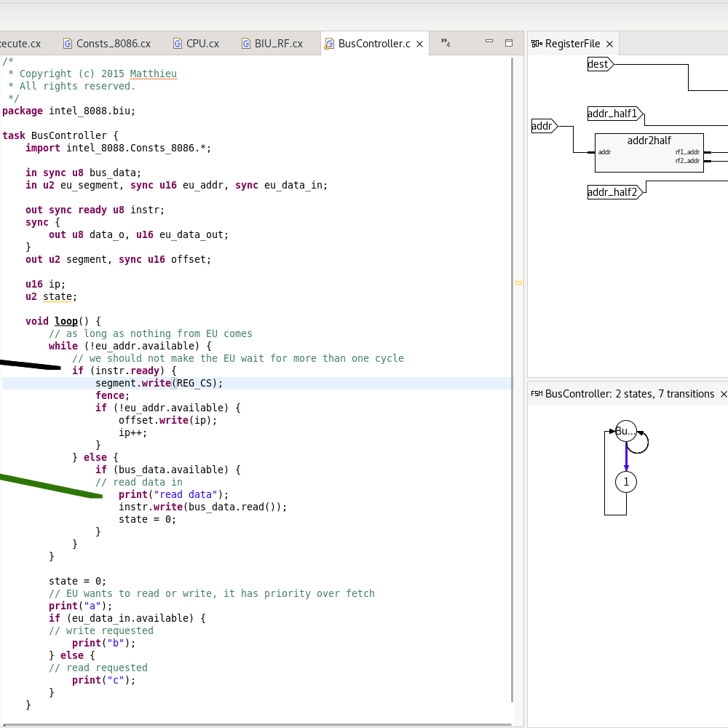
Task: Show hidden editor tabs list
Action: click(x=445, y=43)
